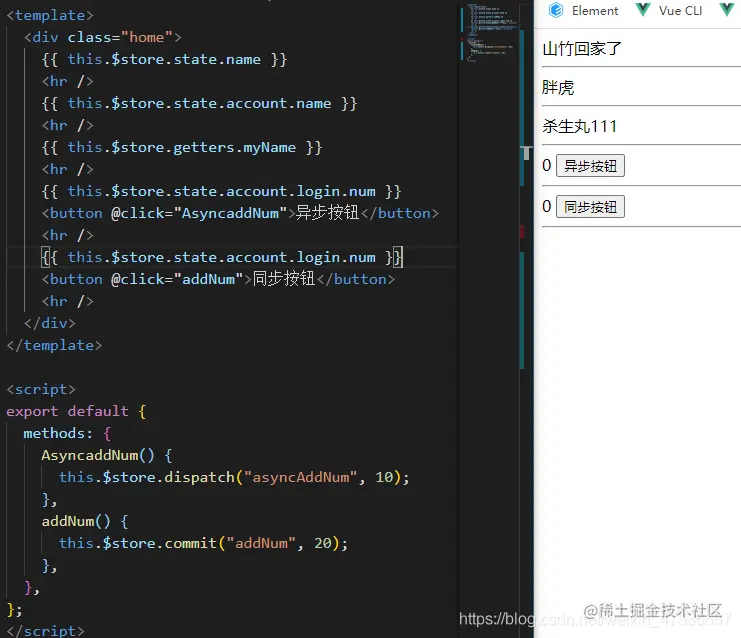Select the text 山竹回家了 in the page
The image size is (741, 638).
click(x=582, y=48)
